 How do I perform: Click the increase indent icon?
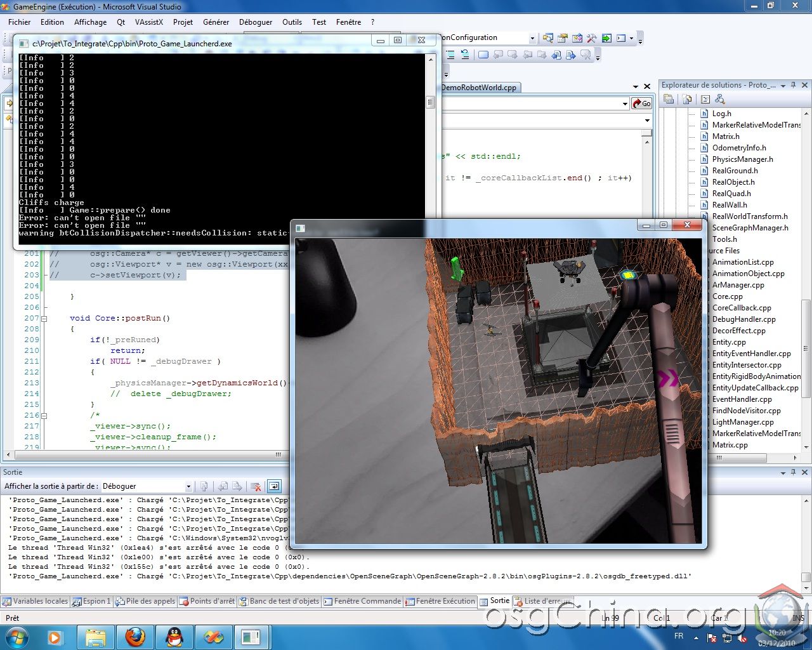pos(451,55)
